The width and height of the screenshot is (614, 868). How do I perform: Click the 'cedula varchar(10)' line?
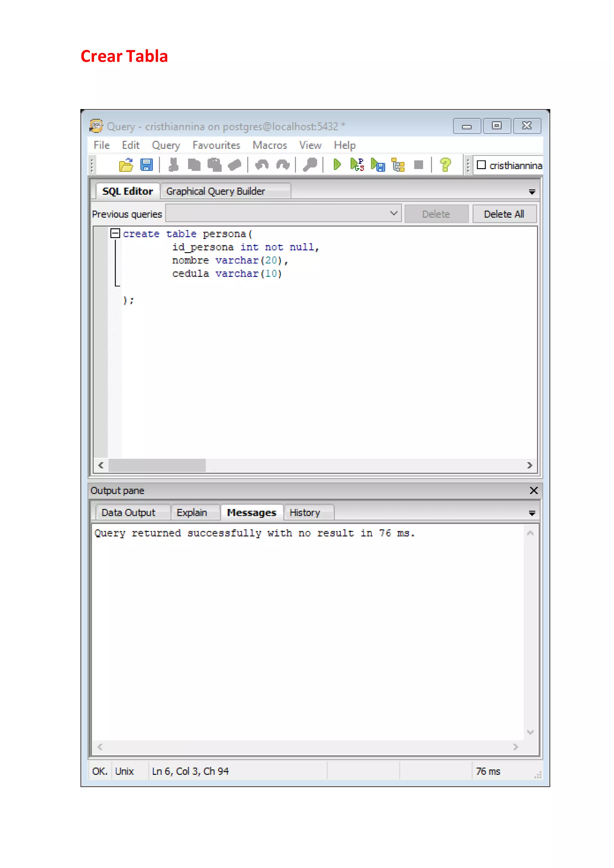click(227, 274)
